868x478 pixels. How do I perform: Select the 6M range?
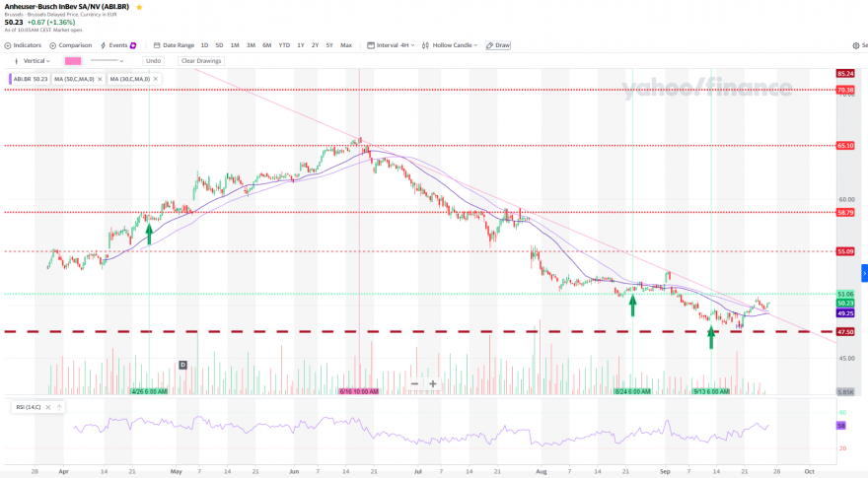tap(267, 45)
